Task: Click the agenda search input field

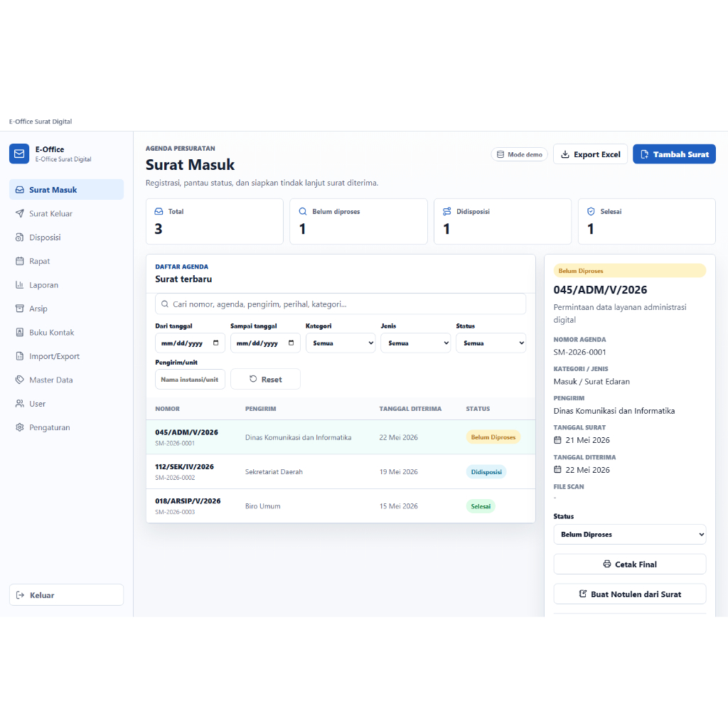Action: (x=341, y=304)
